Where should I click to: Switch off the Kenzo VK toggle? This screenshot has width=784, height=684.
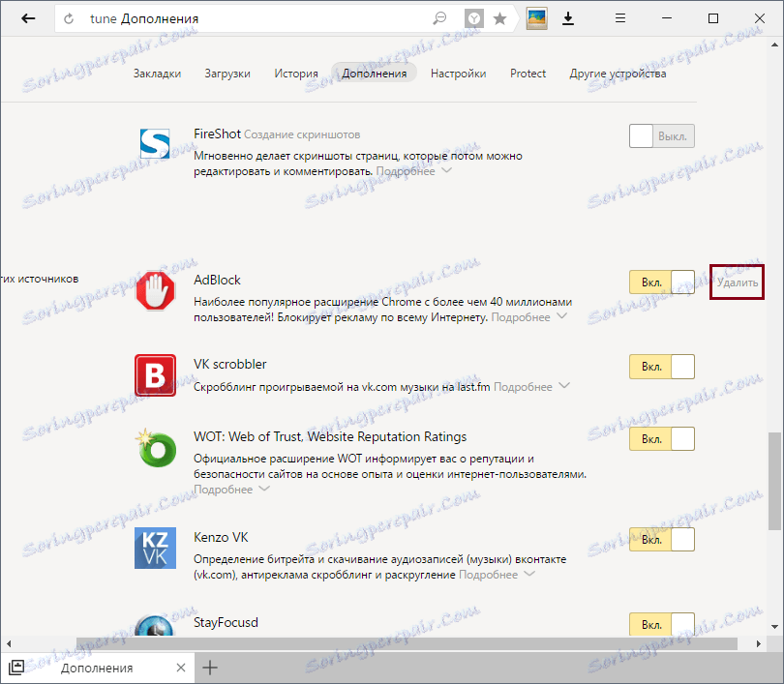coord(662,540)
